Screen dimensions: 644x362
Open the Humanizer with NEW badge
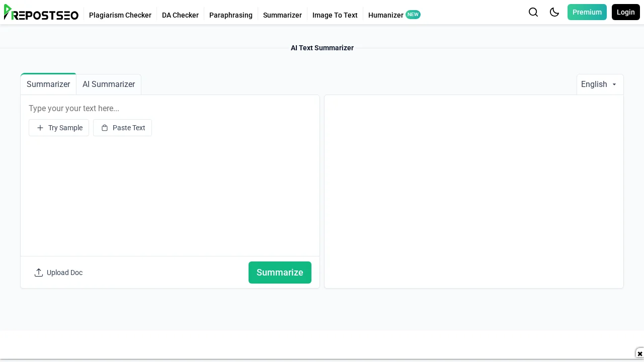pyautogui.click(x=385, y=15)
